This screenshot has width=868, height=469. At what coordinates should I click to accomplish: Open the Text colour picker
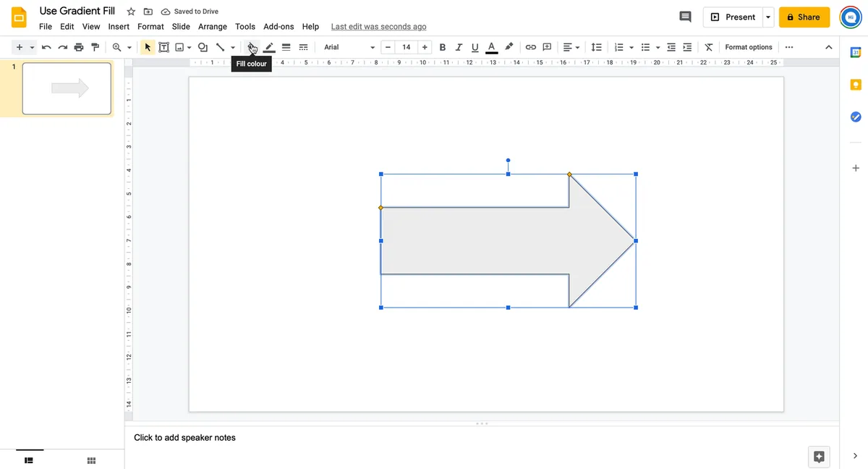[492, 47]
